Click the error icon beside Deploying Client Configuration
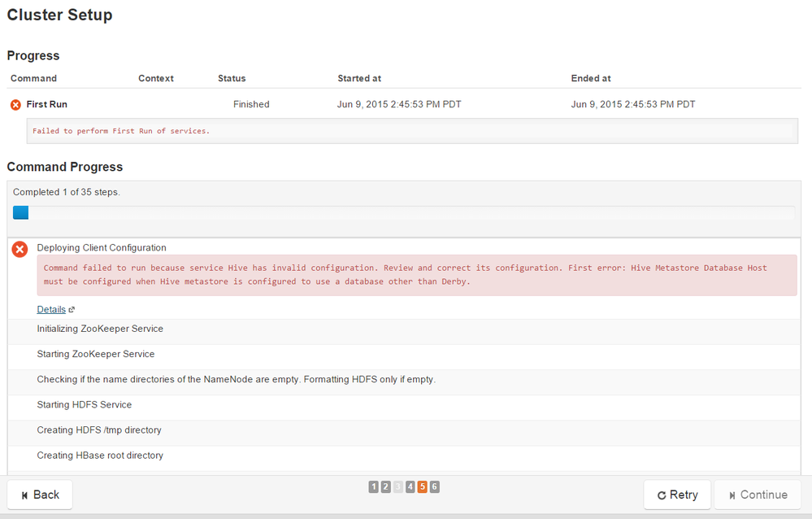The width and height of the screenshot is (812, 519). (20, 249)
